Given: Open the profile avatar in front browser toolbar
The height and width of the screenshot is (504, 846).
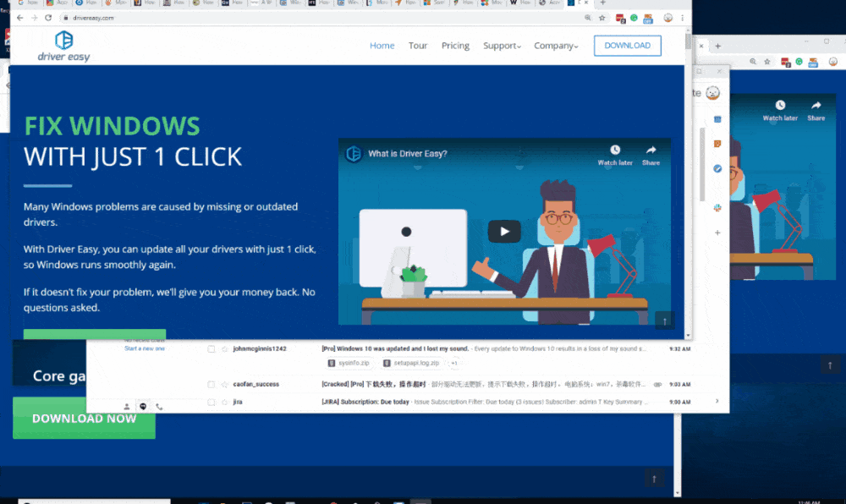Looking at the screenshot, I should coord(668,18).
